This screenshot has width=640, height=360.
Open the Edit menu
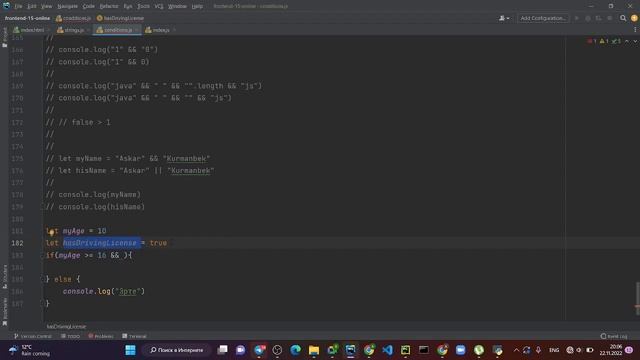pos(32,6)
